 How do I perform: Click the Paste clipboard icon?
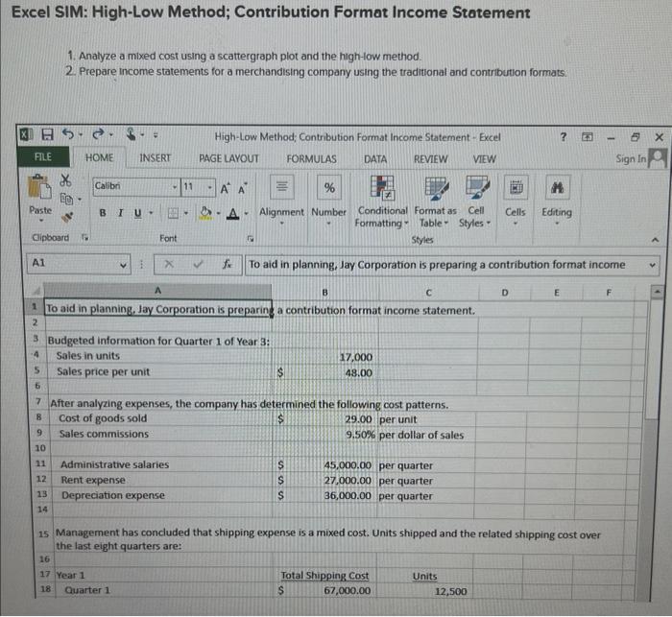pos(39,187)
